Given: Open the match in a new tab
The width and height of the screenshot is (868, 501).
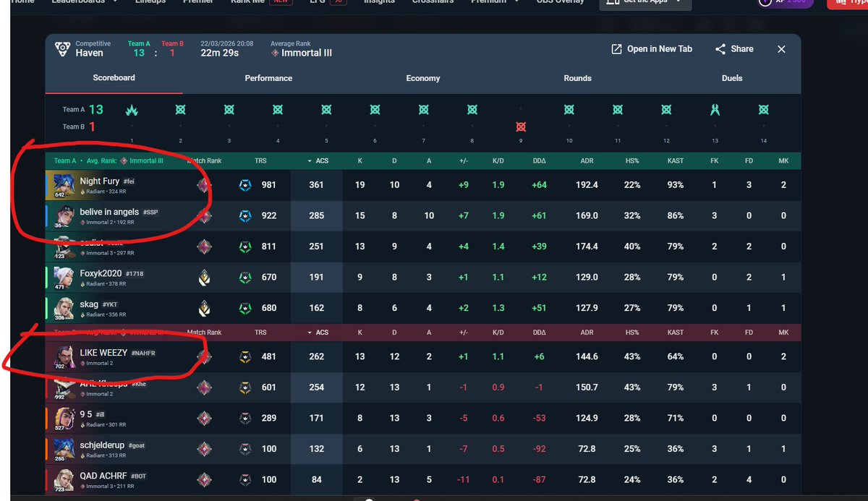Looking at the screenshot, I should coord(652,49).
